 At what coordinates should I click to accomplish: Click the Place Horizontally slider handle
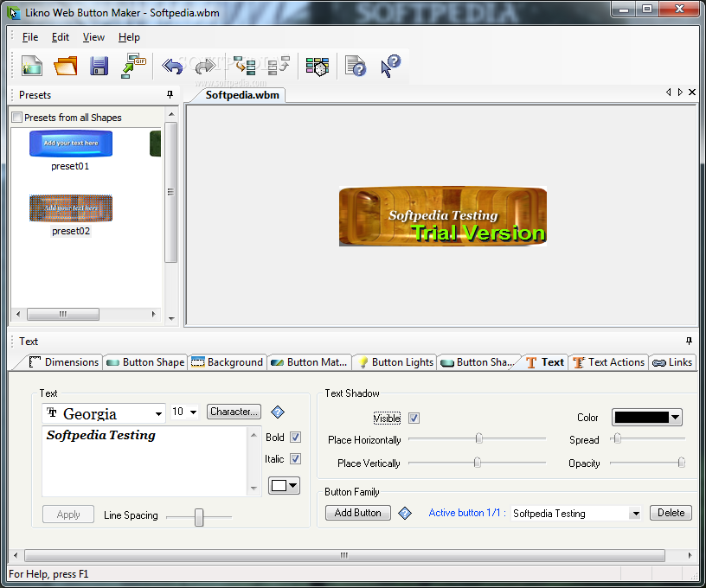pyautogui.click(x=479, y=438)
